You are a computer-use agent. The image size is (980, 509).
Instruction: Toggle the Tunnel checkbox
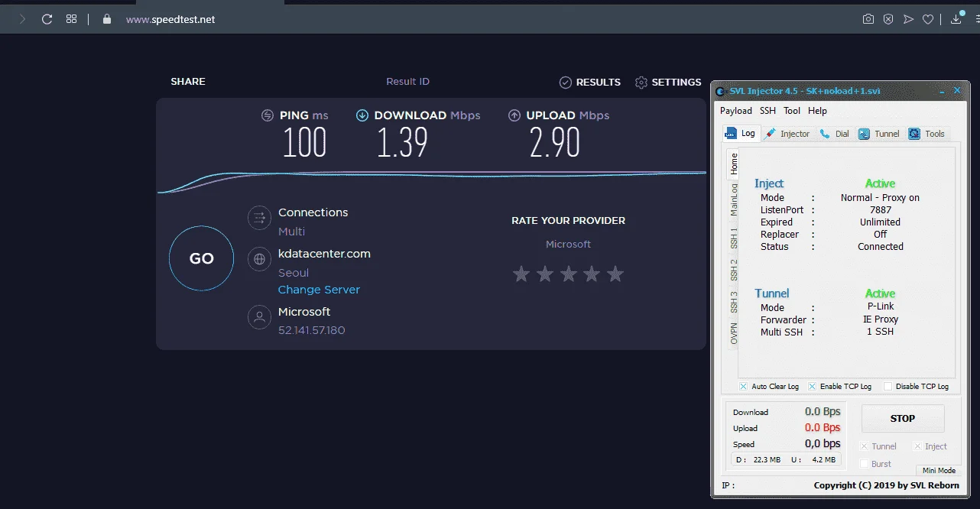pyautogui.click(x=865, y=446)
